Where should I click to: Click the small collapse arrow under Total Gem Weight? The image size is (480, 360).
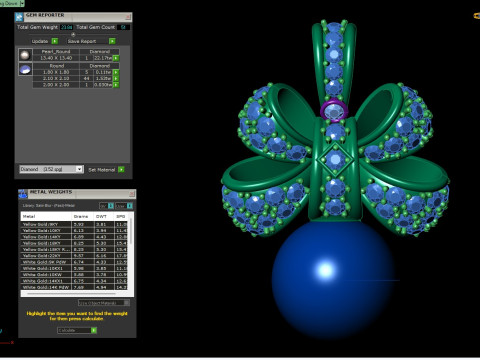point(73,34)
